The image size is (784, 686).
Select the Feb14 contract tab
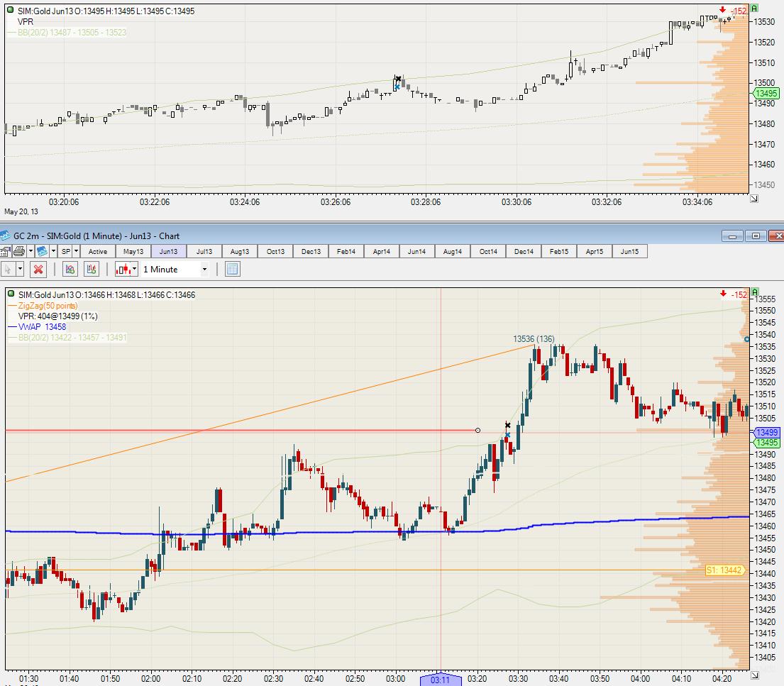point(346,251)
